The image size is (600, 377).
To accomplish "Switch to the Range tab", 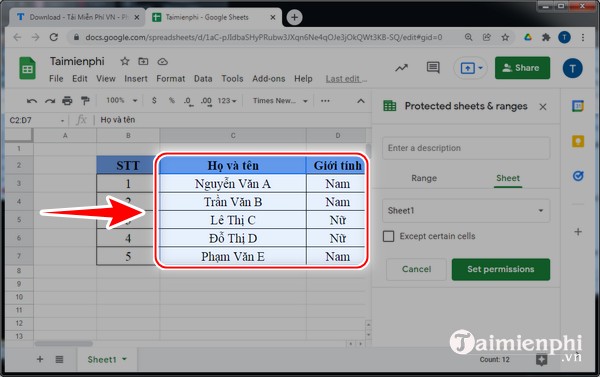I will tap(424, 178).
